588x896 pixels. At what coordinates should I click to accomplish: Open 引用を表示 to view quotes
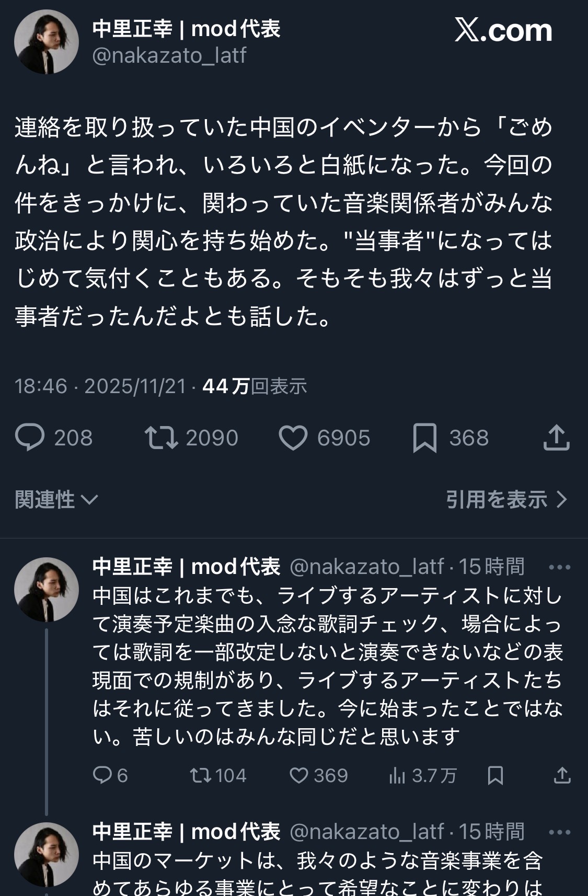[506, 499]
